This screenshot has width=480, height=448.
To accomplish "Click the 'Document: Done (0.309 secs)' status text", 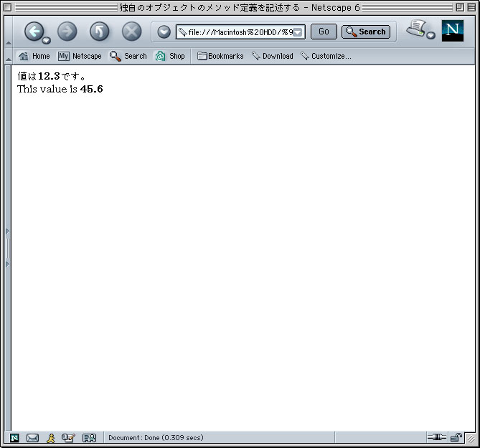I will click(x=156, y=437).
